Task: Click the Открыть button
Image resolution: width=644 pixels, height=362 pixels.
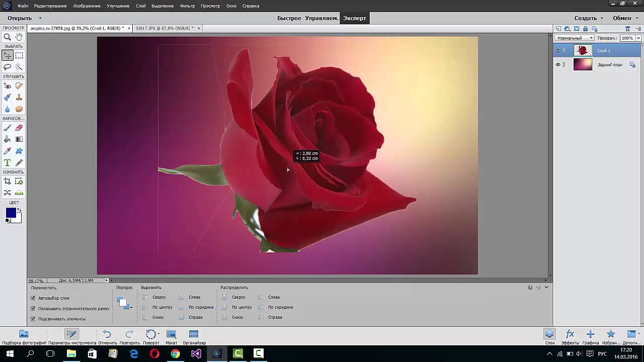Action: click(x=20, y=18)
